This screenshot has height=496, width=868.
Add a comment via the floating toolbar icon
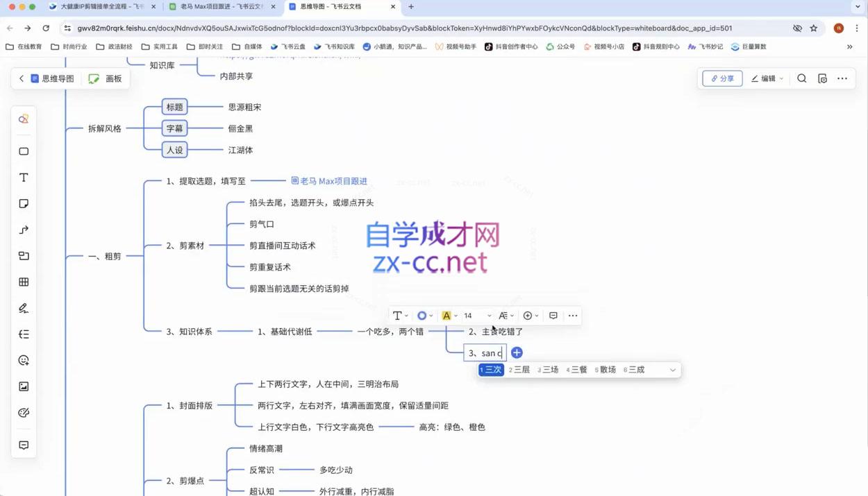[553, 315]
